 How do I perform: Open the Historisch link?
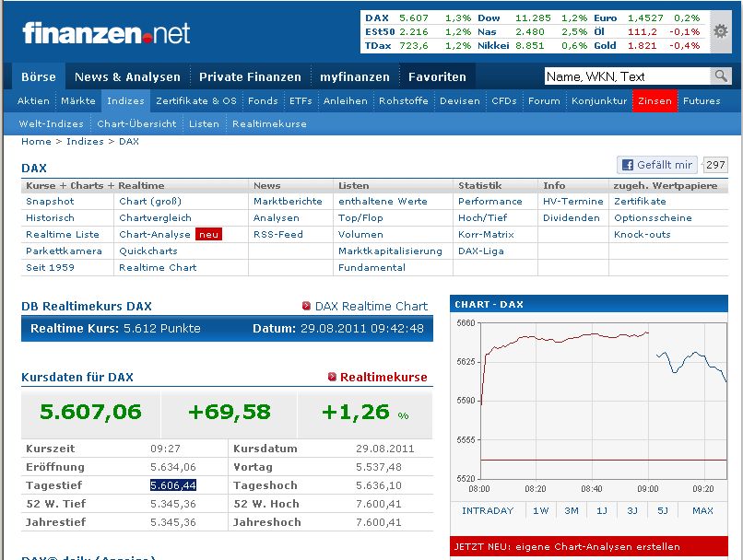click(50, 217)
